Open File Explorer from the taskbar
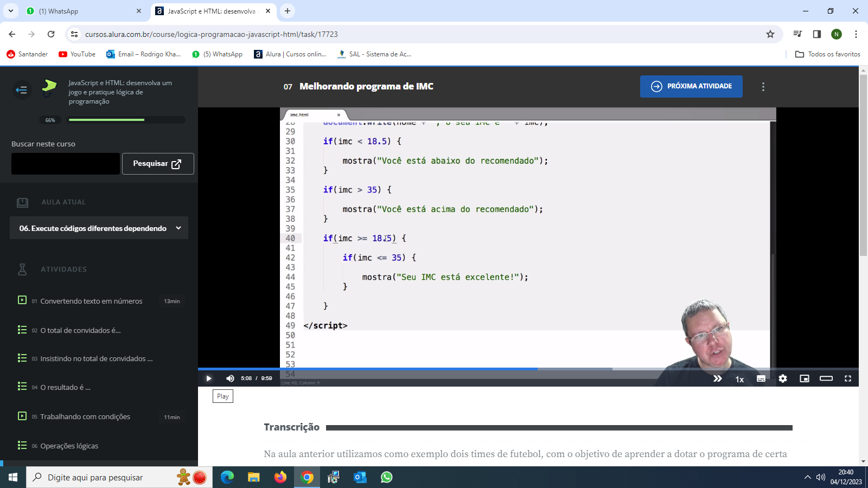Image resolution: width=868 pixels, height=488 pixels. [254, 477]
